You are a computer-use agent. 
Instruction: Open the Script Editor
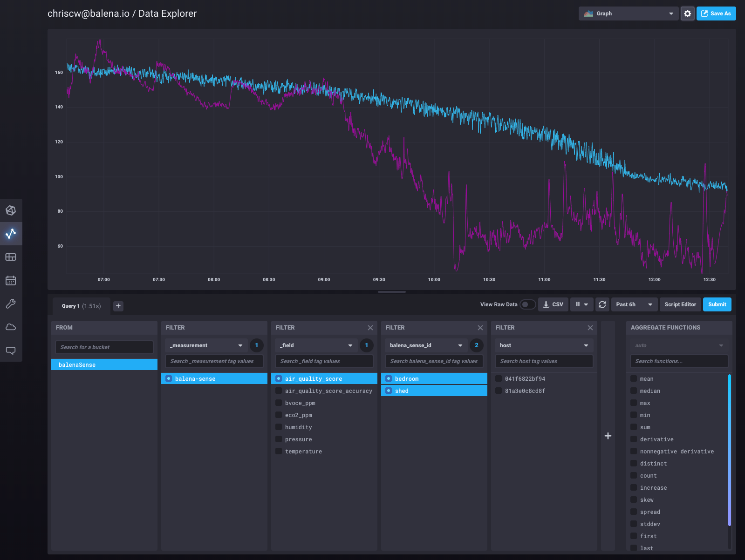click(680, 304)
